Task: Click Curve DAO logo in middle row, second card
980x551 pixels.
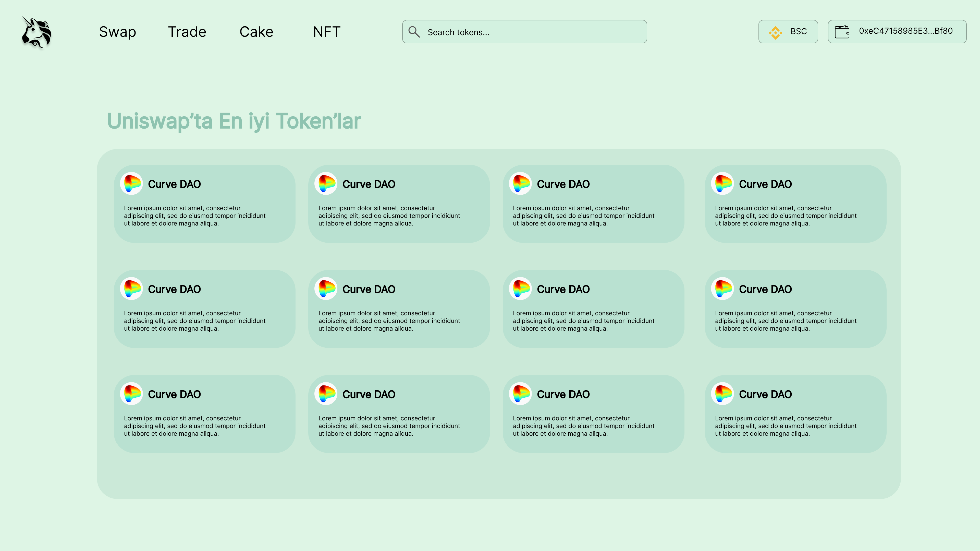Action: (326, 289)
